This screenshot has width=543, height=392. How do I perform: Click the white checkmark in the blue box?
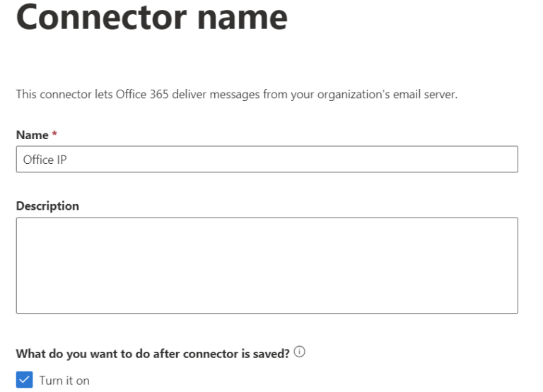point(24,381)
